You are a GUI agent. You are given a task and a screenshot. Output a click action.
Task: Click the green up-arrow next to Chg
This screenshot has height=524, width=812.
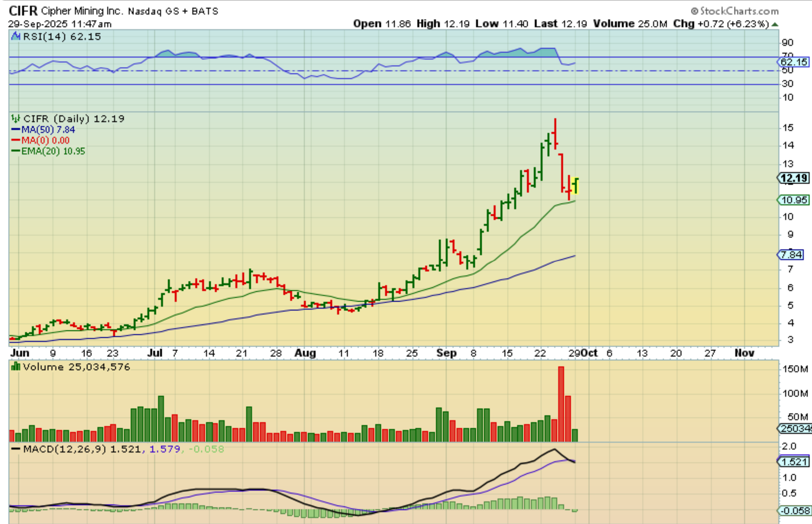775,24
